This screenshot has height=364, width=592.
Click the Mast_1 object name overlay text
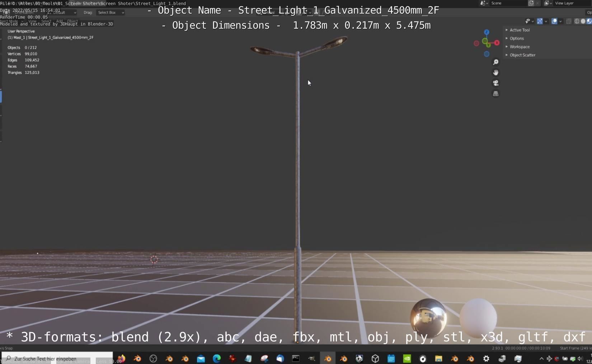[51, 37]
